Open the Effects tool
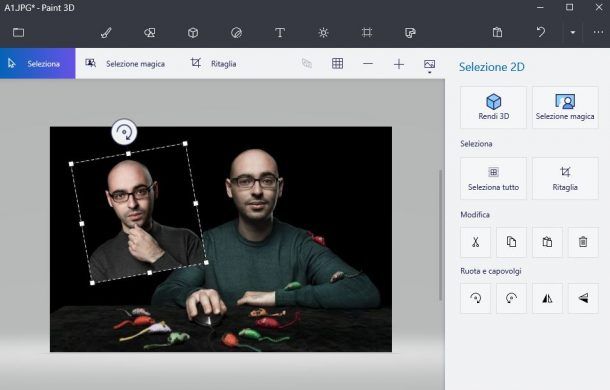The height and width of the screenshot is (390, 610). point(323,33)
